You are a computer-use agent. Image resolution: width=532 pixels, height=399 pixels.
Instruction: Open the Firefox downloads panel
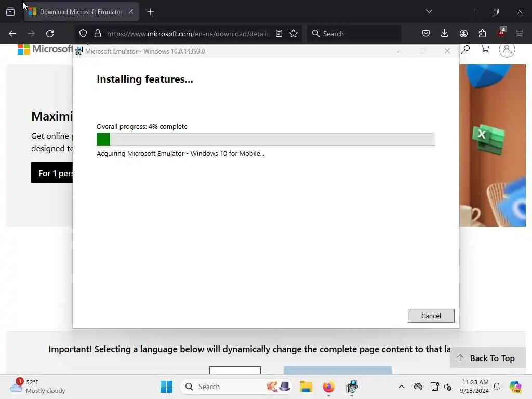point(445,33)
